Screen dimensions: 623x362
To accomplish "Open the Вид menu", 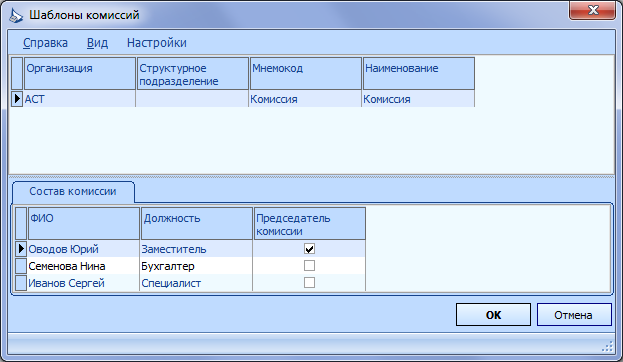I will (x=97, y=43).
